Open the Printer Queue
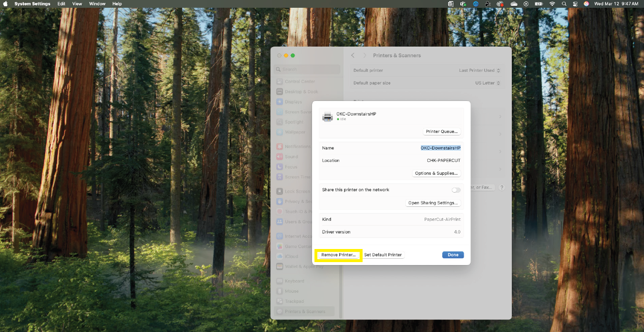Viewport: 644px width, 332px height. [441, 132]
